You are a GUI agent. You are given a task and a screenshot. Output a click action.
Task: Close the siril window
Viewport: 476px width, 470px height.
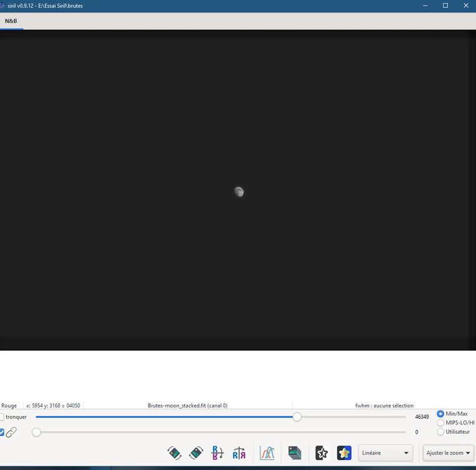pos(466,6)
